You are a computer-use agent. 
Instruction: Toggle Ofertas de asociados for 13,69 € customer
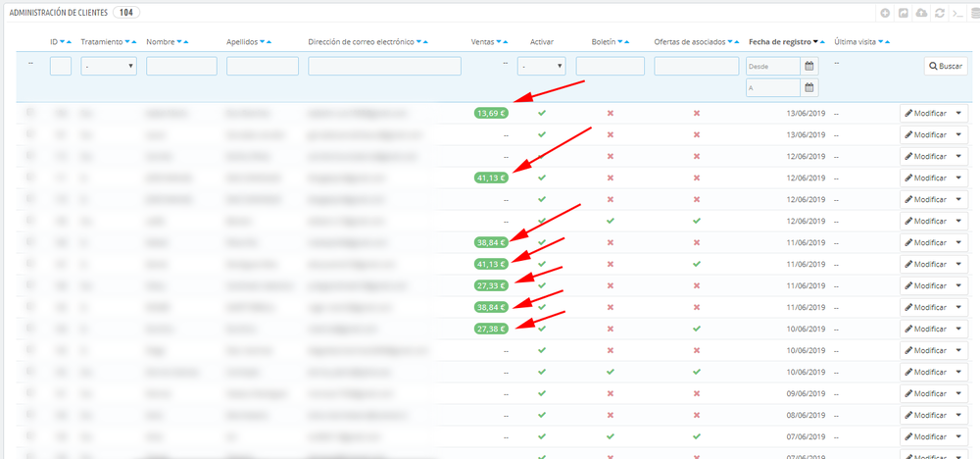point(697,113)
